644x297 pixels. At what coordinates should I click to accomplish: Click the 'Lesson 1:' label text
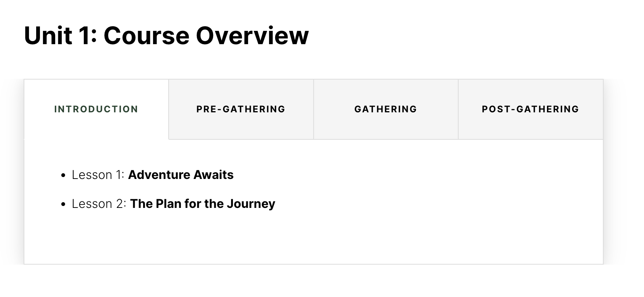[x=98, y=175]
